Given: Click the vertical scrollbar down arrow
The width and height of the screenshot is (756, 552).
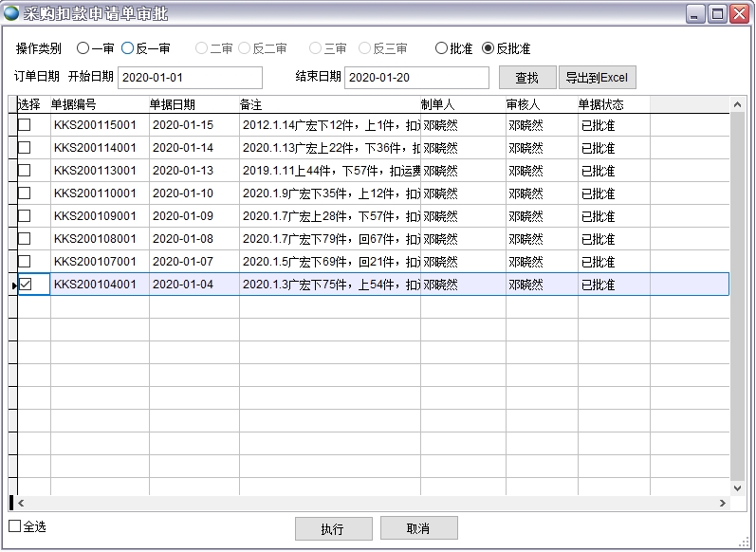Looking at the screenshot, I should pos(738,487).
